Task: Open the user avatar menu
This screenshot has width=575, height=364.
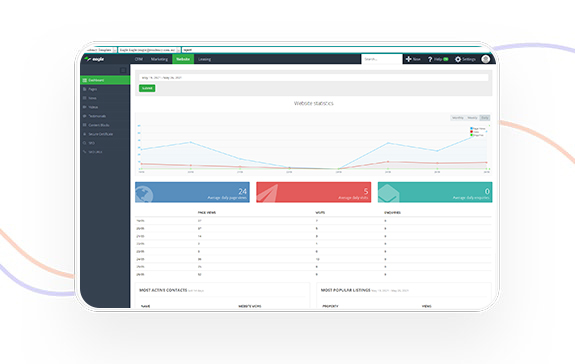Action: click(x=486, y=59)
